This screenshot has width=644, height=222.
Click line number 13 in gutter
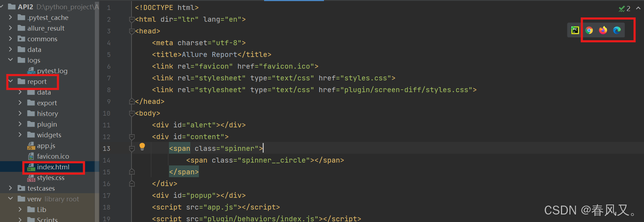(x=107, y=148)
